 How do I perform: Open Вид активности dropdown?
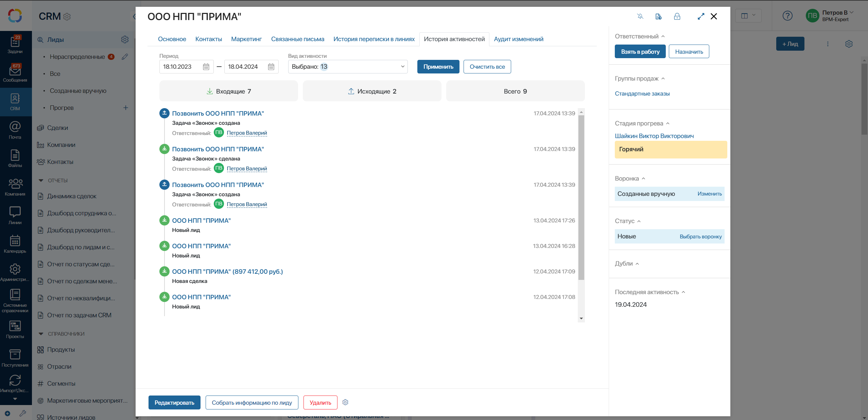click(348, 67)
